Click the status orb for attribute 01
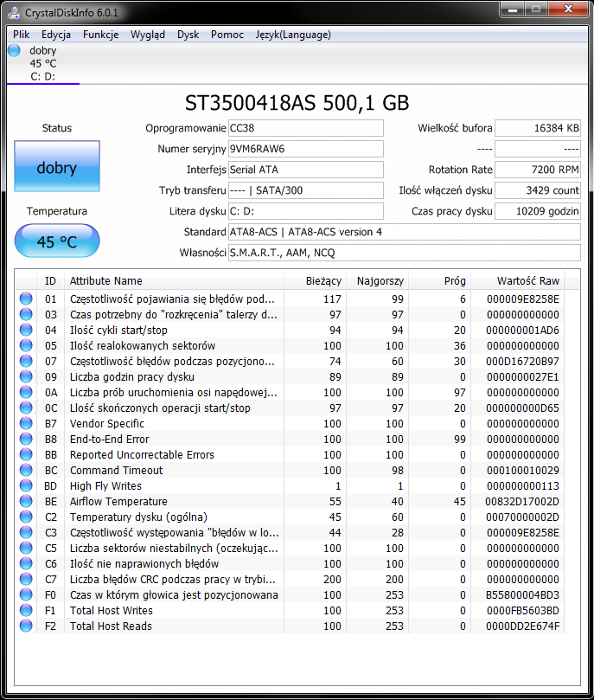The image size is (594, 700). pos(26,299)
